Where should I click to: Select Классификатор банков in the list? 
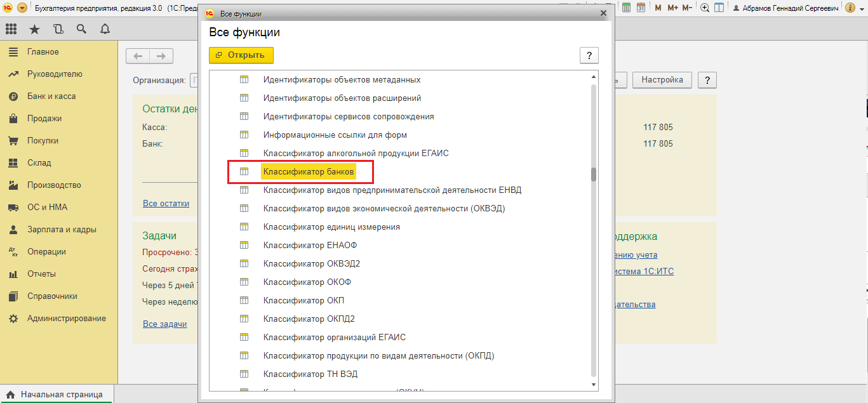(309, 172)
